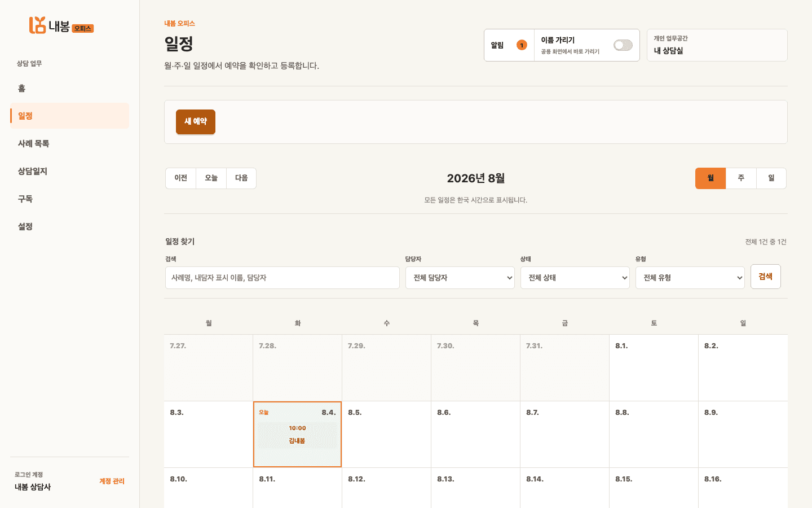Select the 8.4. today calendar cell

coord(297,435)
